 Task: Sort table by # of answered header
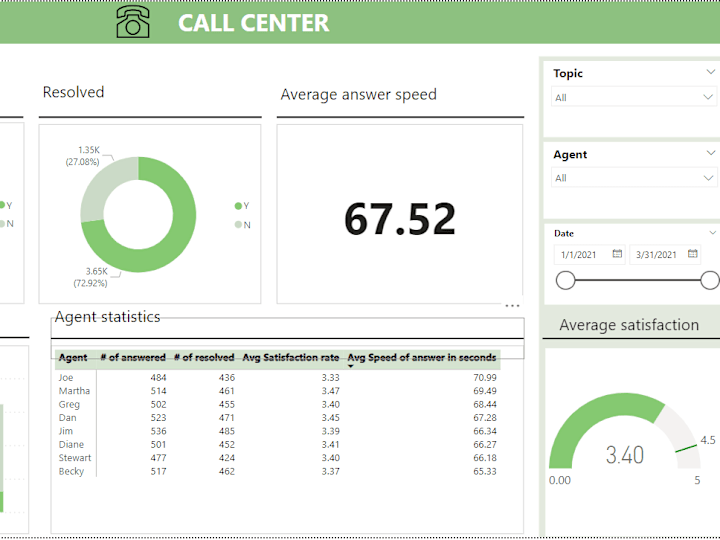tap(133, 358)
